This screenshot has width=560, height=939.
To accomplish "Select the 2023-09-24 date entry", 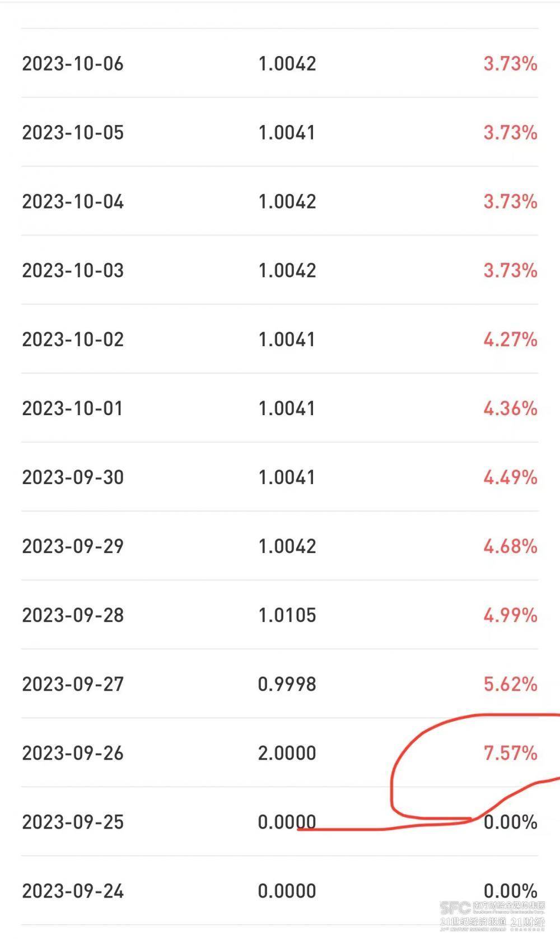I will point(73,891).
